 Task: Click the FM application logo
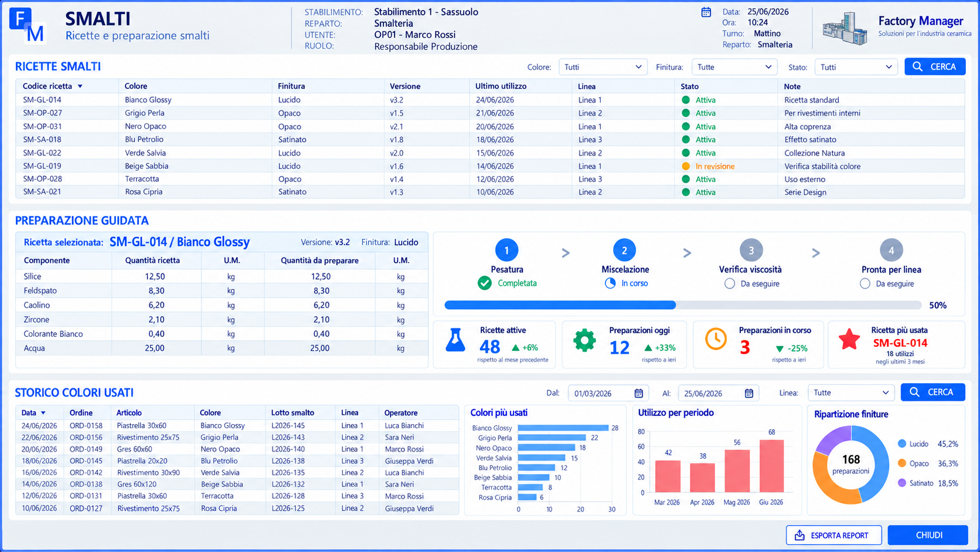(x=28, y=26)
